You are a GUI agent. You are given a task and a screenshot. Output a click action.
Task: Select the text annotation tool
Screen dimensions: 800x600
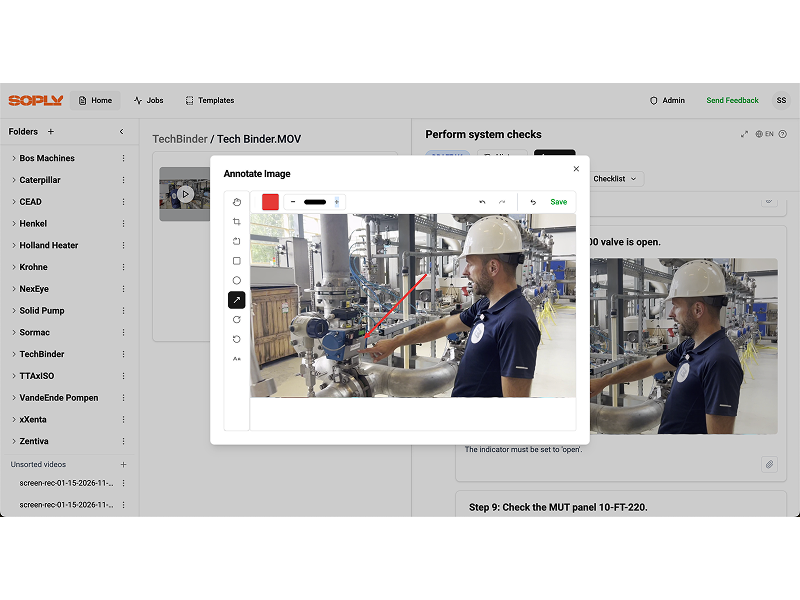point(237,358)
